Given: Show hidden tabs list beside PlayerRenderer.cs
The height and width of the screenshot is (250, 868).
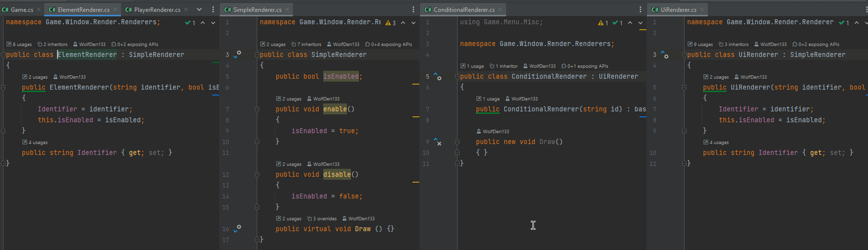Looking at the screenshot, I should 199,9.
